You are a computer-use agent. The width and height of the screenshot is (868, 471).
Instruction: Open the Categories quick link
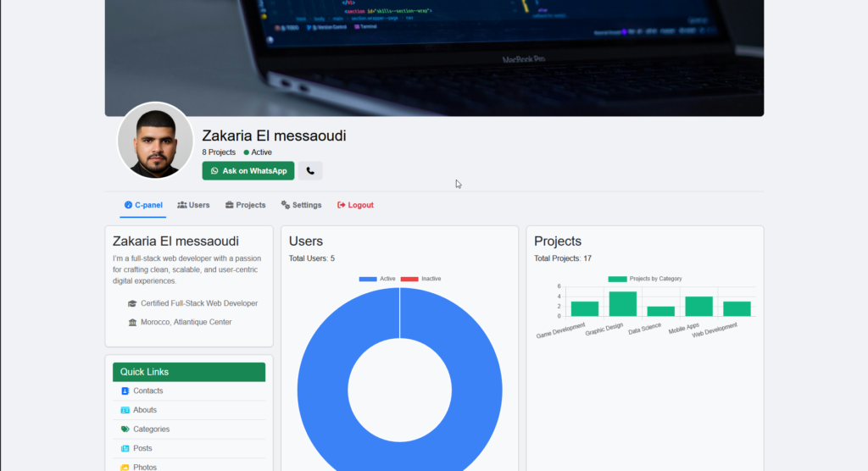tap(189, 429)
